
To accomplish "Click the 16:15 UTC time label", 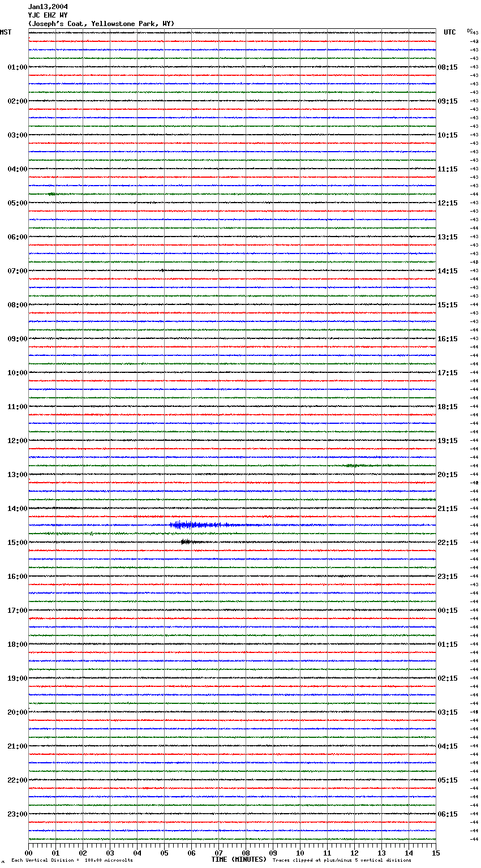I will [448, 339].
